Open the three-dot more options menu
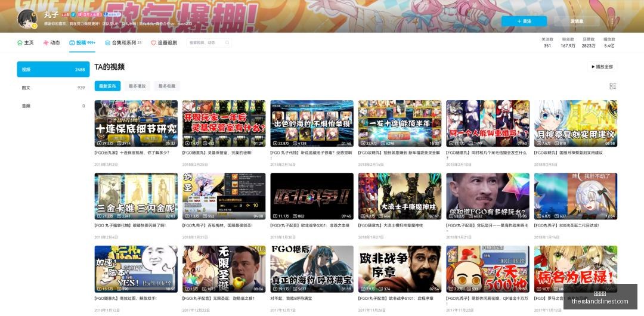This screenshot has height=316, width=644. click(x=612, y=21)
